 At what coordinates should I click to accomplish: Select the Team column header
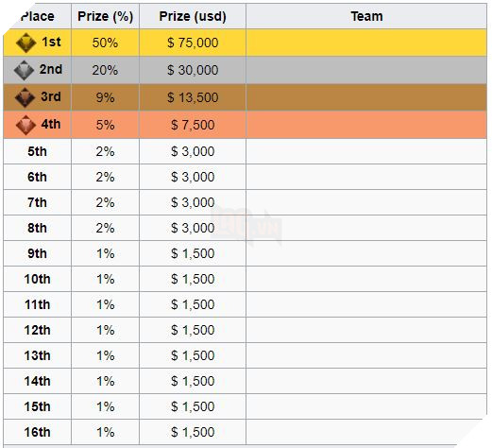point(366,16)
